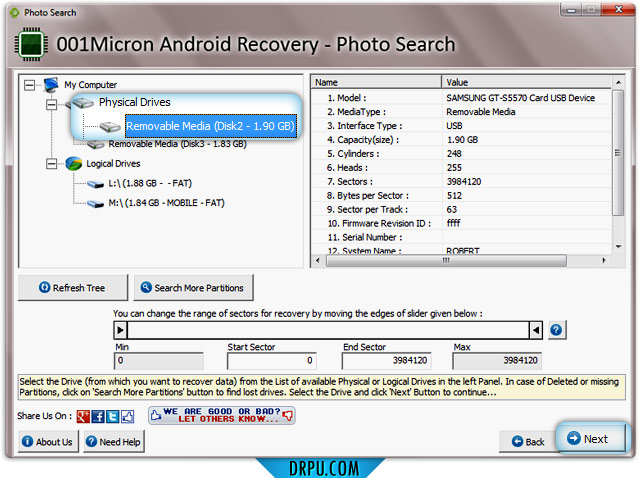Click the My Computer icon in tree

point(51,85)
